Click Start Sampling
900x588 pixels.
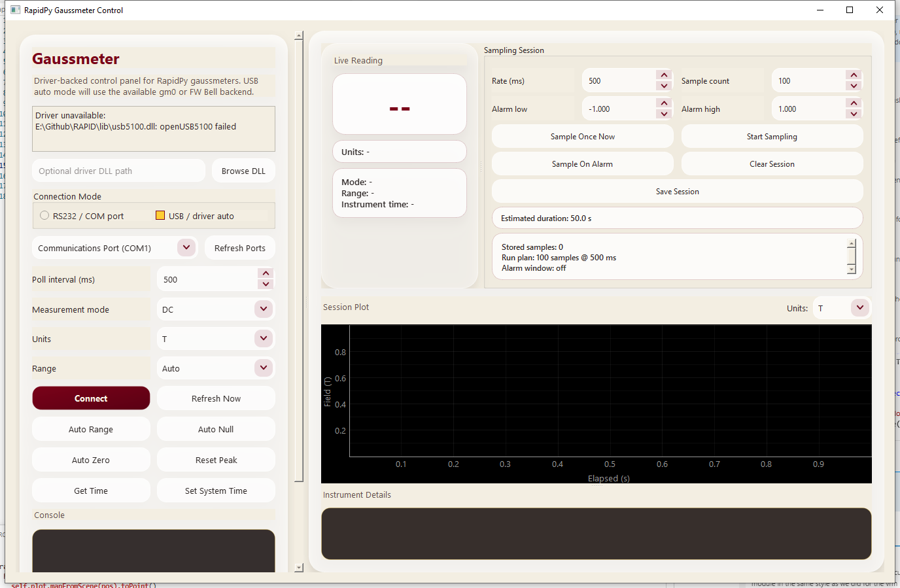[772, 137]
